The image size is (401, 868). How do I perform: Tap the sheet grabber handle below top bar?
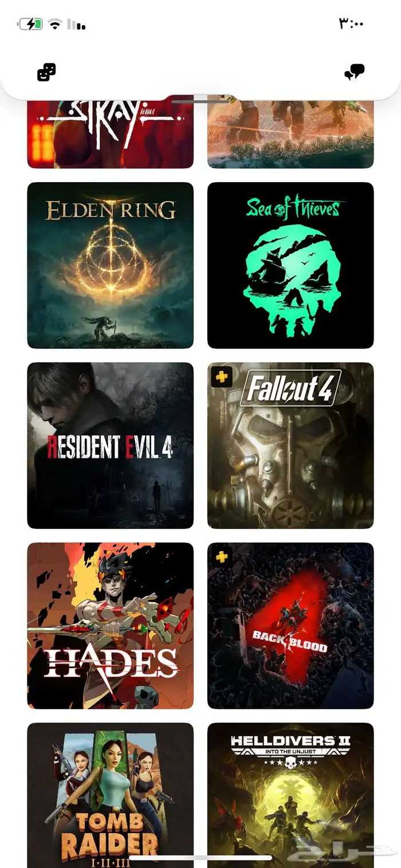[200, 101]
